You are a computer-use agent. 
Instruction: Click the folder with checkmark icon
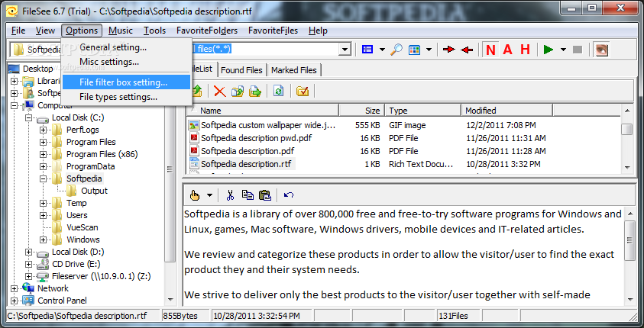pos(303,91)
